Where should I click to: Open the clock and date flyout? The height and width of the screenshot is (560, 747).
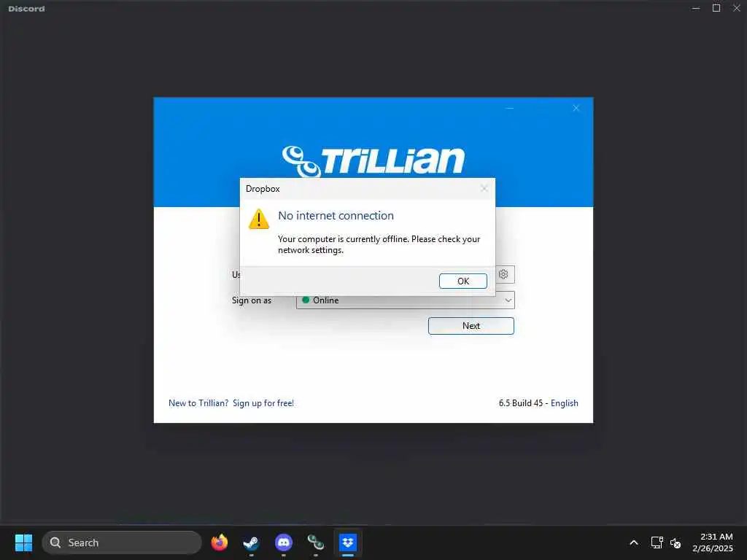pos(712,542)
